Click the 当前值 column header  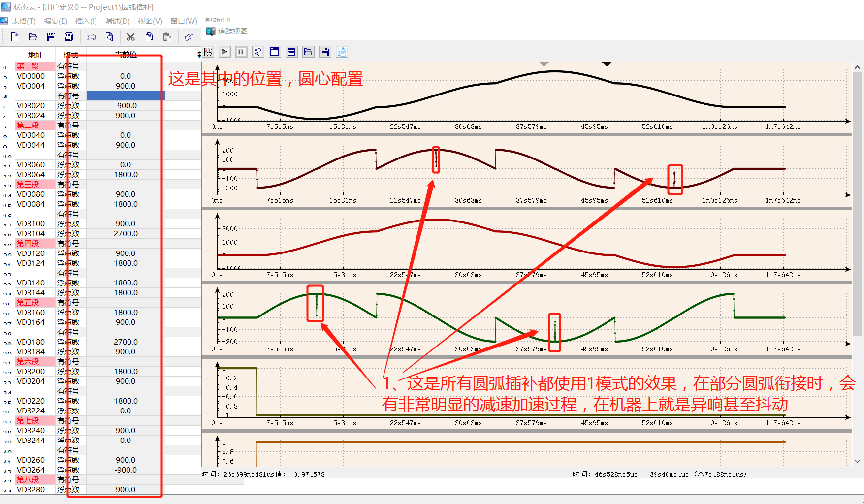point(126,55)
